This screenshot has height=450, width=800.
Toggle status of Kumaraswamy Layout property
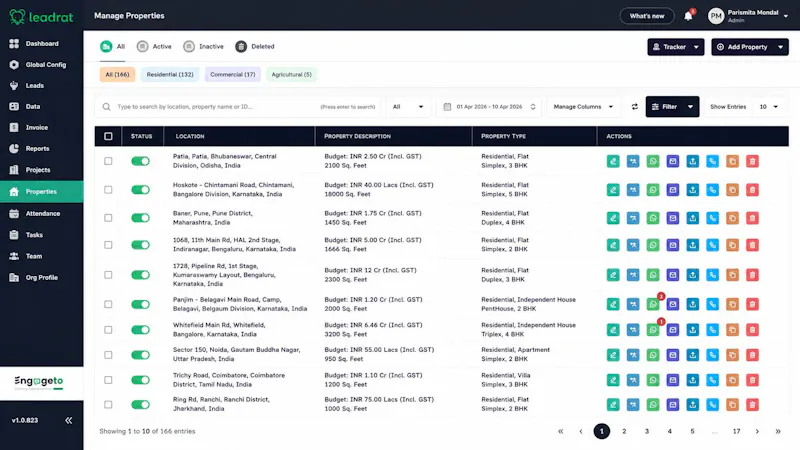pyautogui.click(x=140, y=275)
